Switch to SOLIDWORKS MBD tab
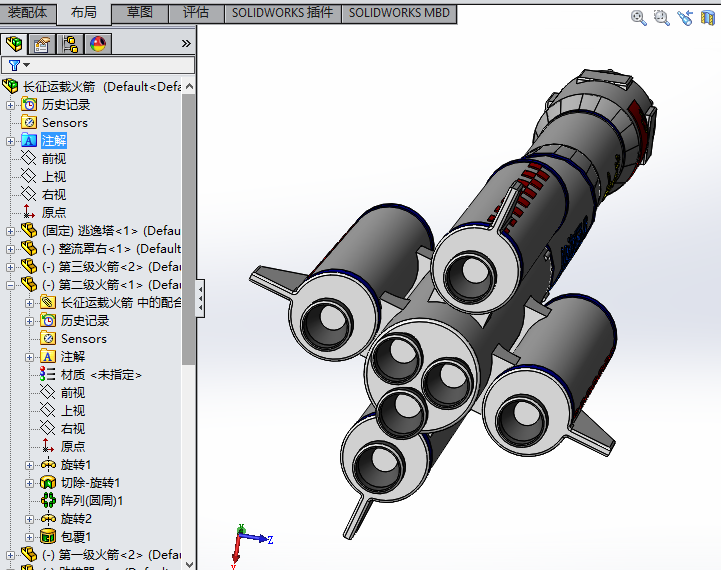This screenshot has height=570, width=721. point(399,12)
